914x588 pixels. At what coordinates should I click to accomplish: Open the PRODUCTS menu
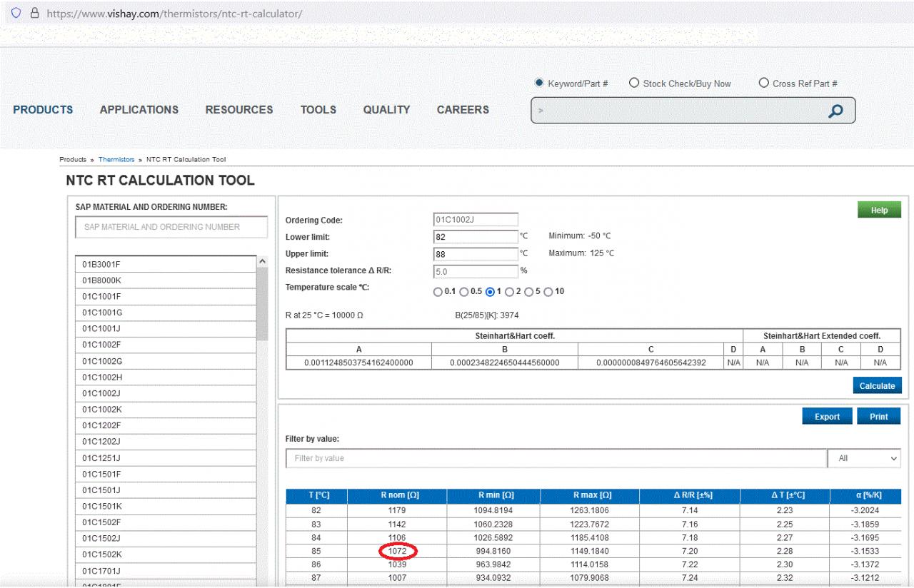[x=43, y=110]
